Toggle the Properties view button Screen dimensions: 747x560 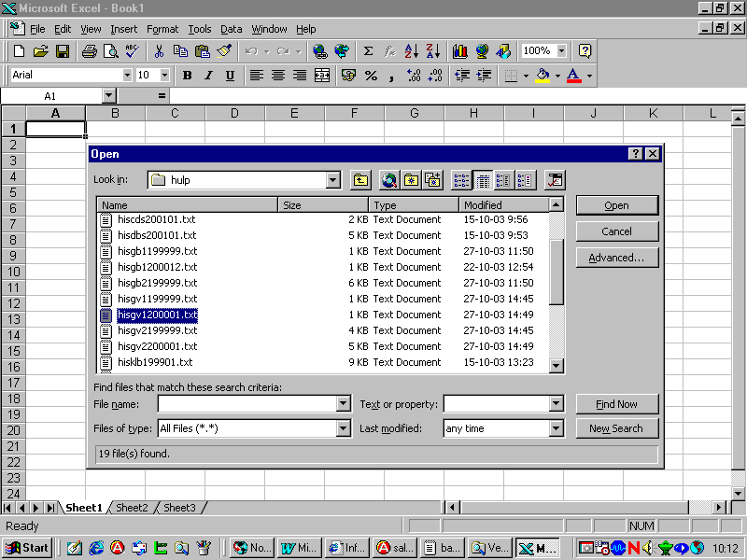[504, 180]
